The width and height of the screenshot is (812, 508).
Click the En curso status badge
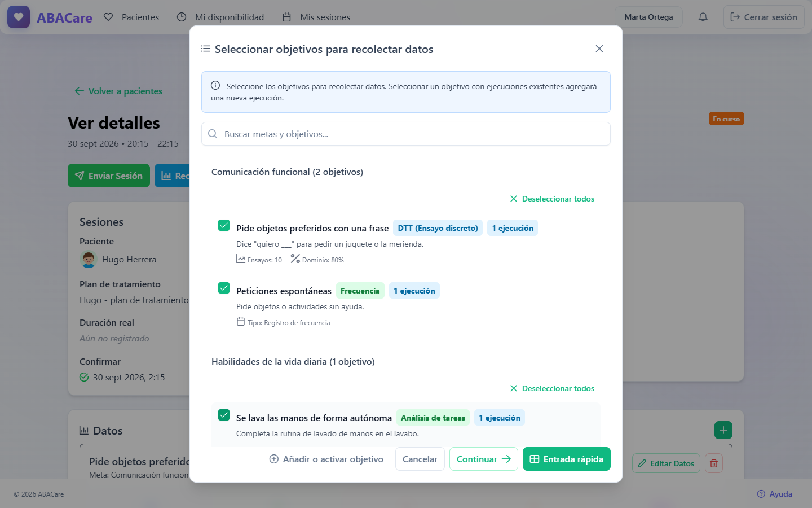tap(726, 119)
